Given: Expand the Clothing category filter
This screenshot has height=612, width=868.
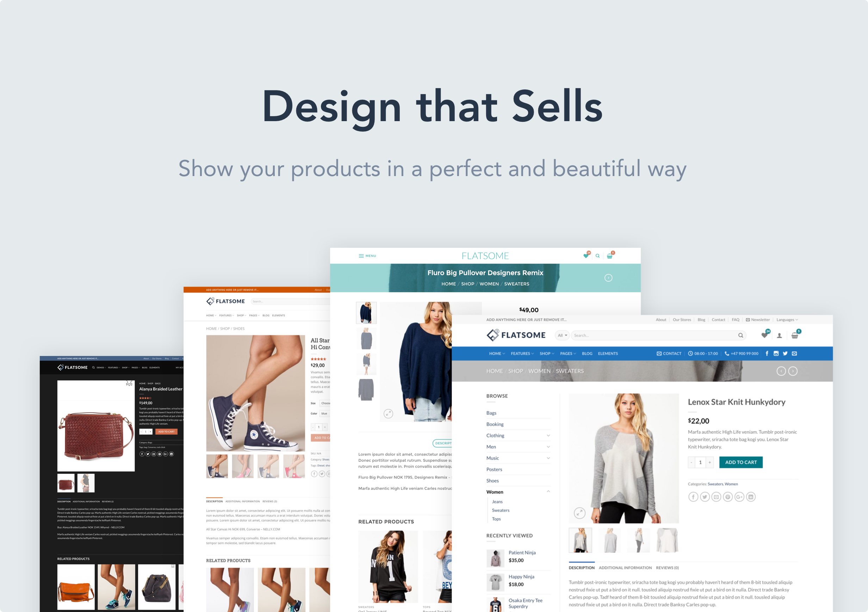Looking at the screenshot, I should point(548,436).
